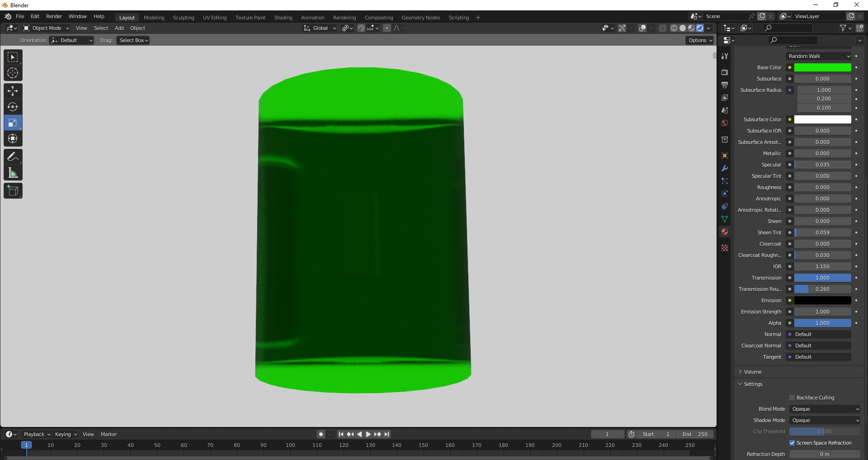Screen dimensions: 868x460
Task: Disable Screen Space Refraction checkbox
Action: 792,443
